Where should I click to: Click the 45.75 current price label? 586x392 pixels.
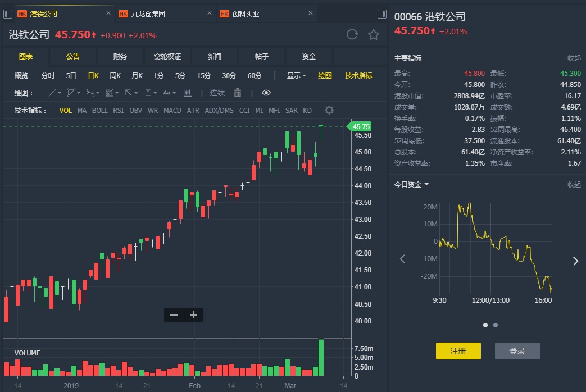click(359, 127)
